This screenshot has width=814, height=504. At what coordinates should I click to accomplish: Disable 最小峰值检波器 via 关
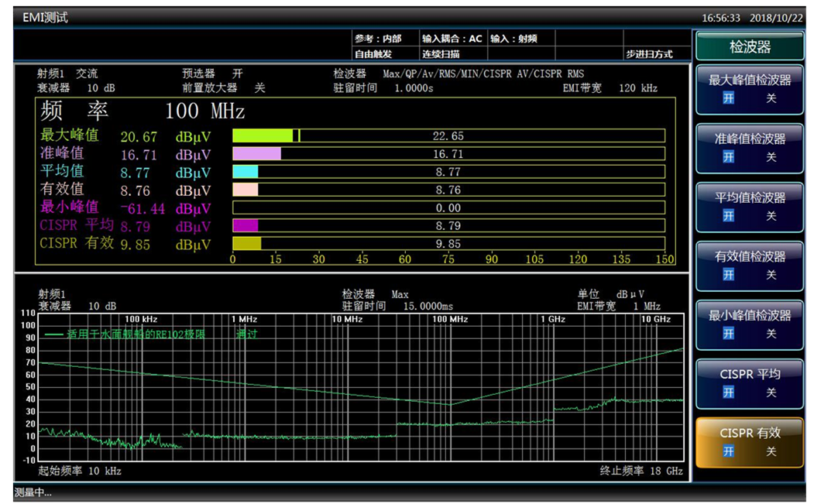point(771,334)
